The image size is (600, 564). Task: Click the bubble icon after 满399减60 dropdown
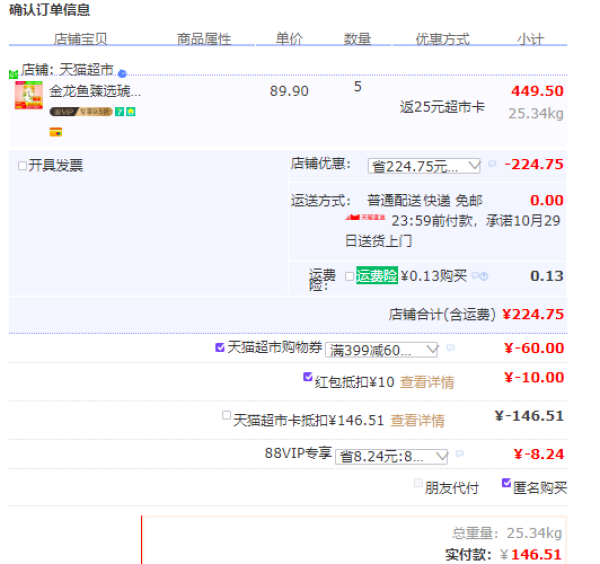tap(450, 347)
